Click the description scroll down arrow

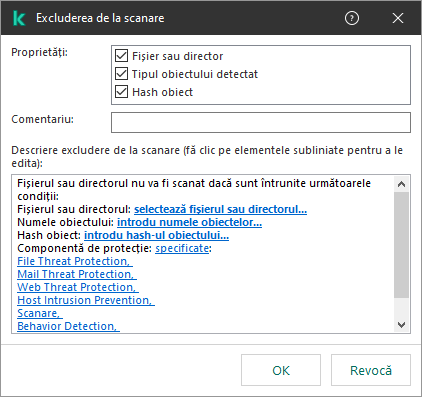point(402,325)
